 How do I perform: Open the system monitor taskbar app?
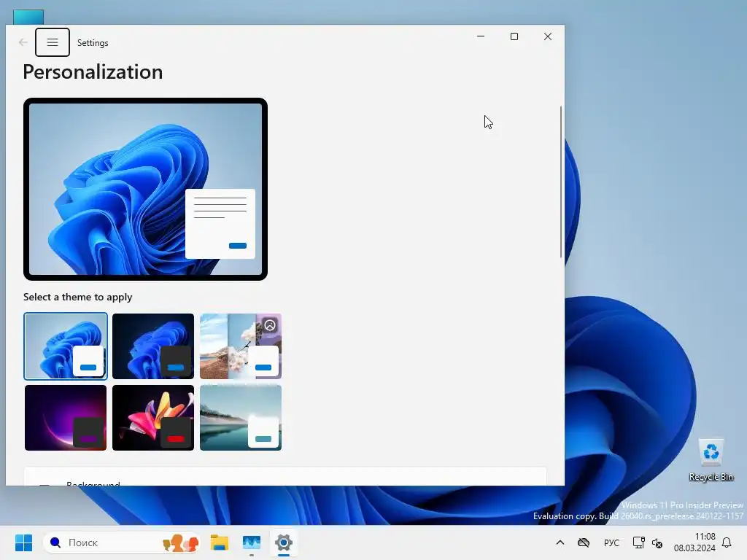click(252, 542)
